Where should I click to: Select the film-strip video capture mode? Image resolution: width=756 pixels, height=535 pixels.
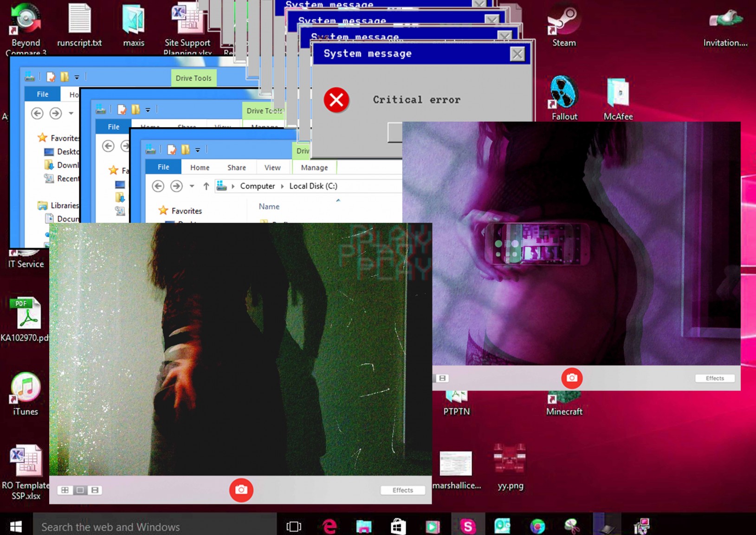(95, 490)
